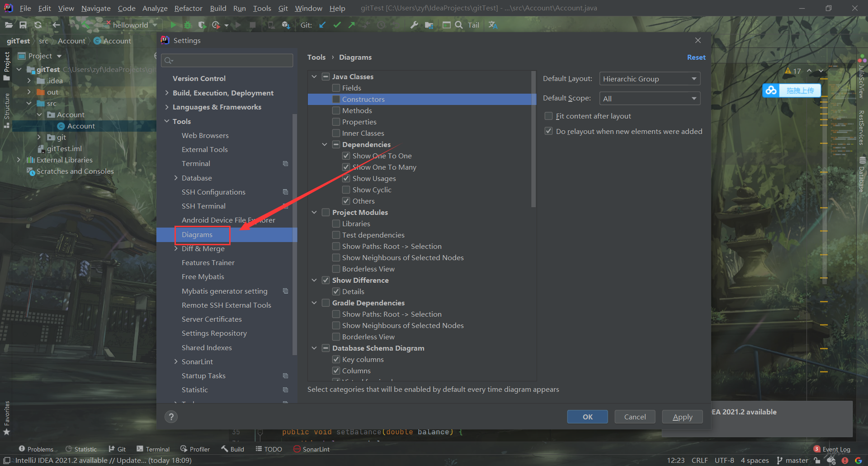Open the Default Layout dropdown
The height and width of the screenshot is (466, 868).
coord(650,79)
